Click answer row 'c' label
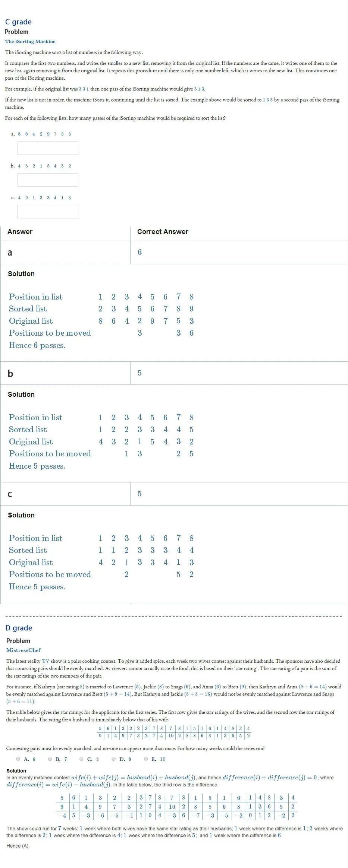Viewport: 348px width, 868px height. 10,494
